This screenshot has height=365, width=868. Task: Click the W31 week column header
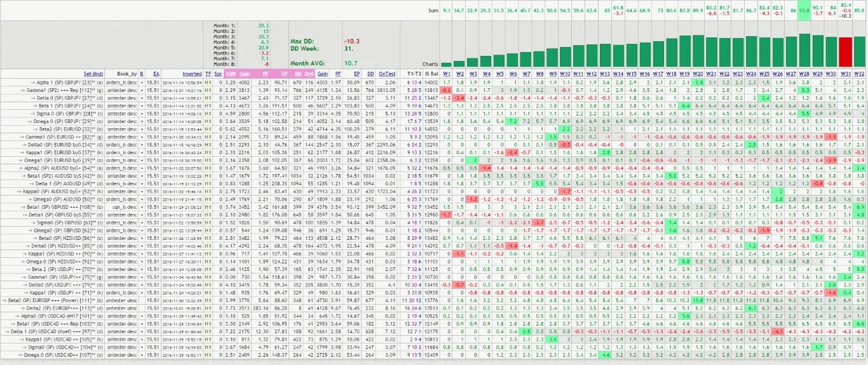845,74
